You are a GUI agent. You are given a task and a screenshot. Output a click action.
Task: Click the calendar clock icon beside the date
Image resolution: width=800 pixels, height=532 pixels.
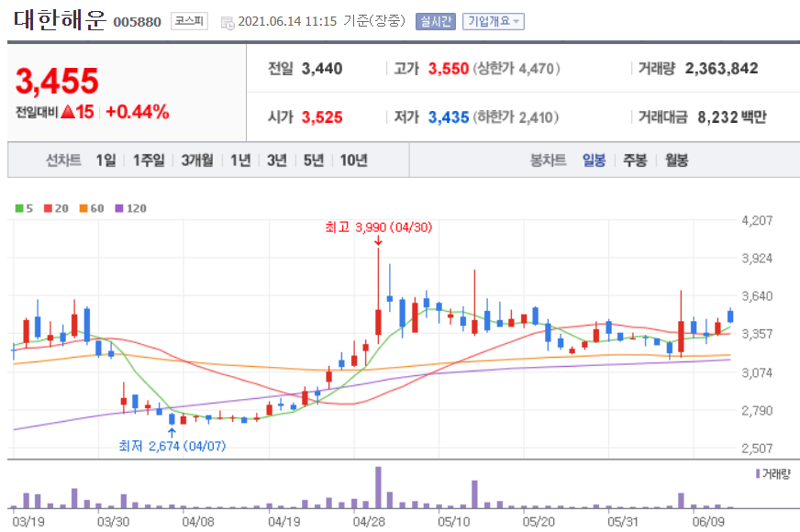tap(228, 22)
